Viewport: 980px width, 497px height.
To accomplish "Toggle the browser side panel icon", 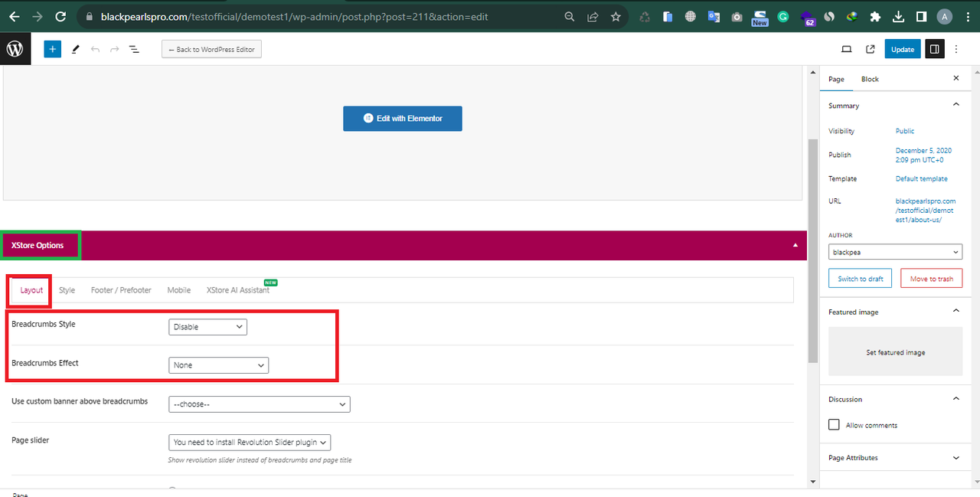I will point(922,16).
